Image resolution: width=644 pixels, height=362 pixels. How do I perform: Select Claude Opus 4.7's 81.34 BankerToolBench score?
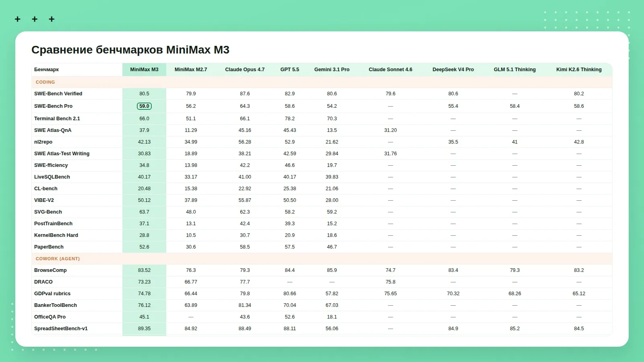point(245,305)
